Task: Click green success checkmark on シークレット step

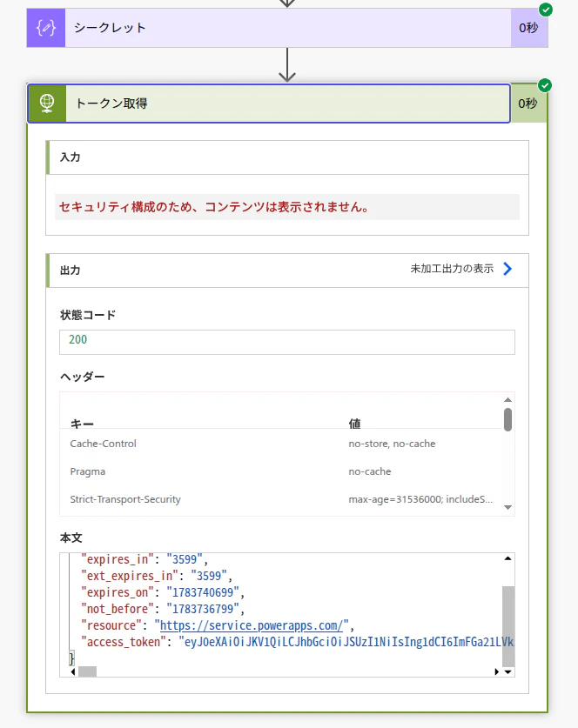Action: point(546,10)
